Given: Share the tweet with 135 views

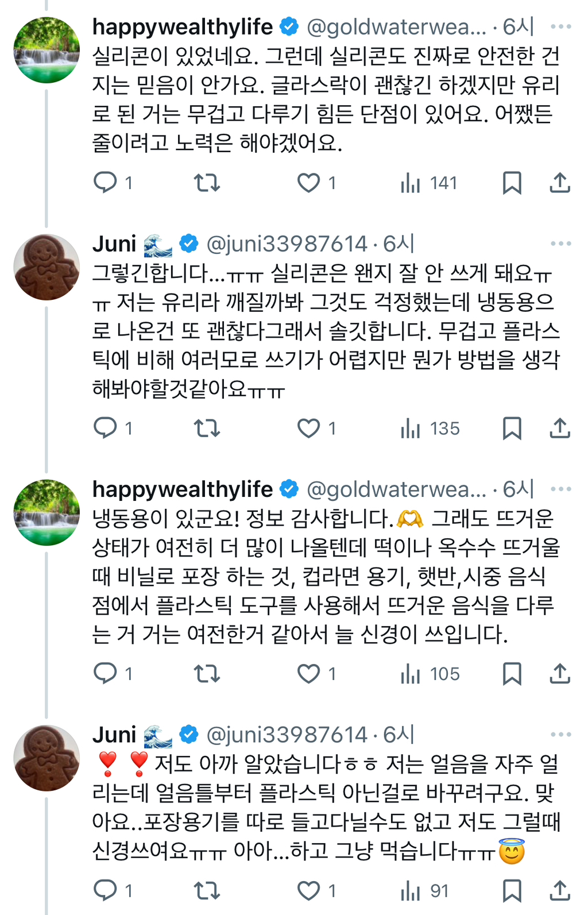Looking at the screenshot, I should tap(560, 428).
